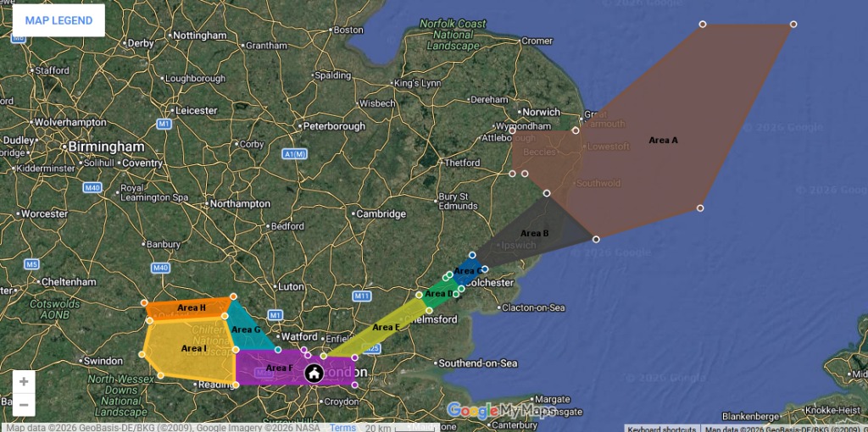Click the Google My Maps logo

click(x=501, y=411)
